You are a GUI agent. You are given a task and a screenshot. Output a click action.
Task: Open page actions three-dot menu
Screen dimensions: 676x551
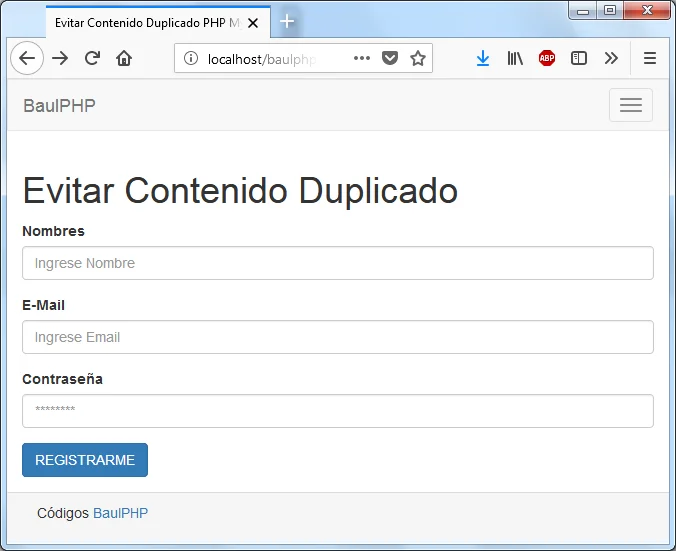(362, 58)
